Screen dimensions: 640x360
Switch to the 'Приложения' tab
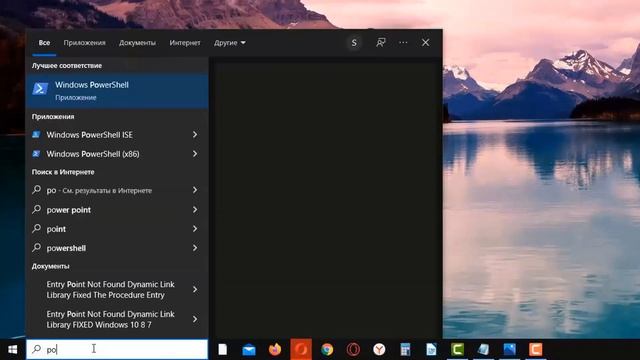click(84, 42)
